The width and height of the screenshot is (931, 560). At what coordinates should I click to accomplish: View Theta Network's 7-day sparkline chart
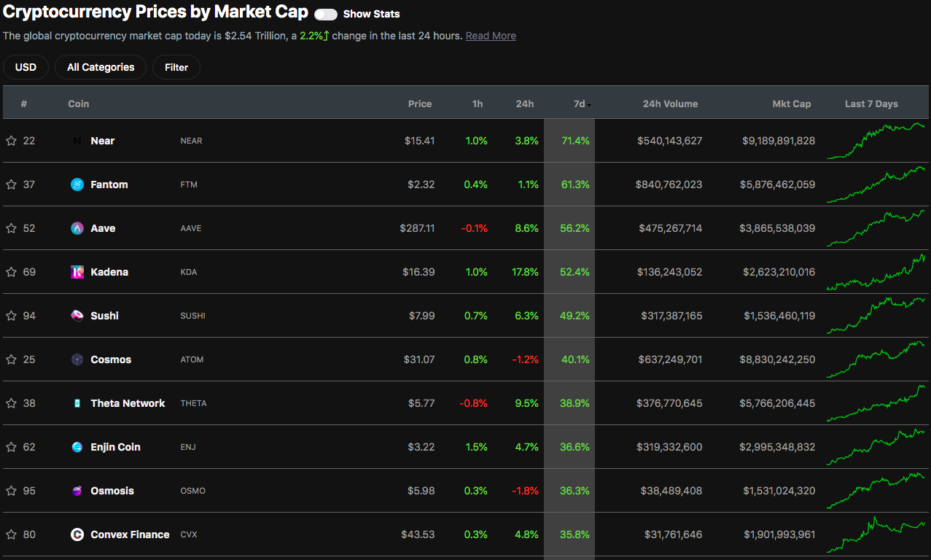[876, 403]
